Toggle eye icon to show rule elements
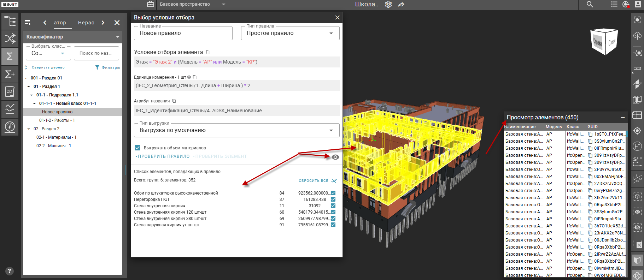The height and width of the screenshot is (280, 644). tap(335, 157)
